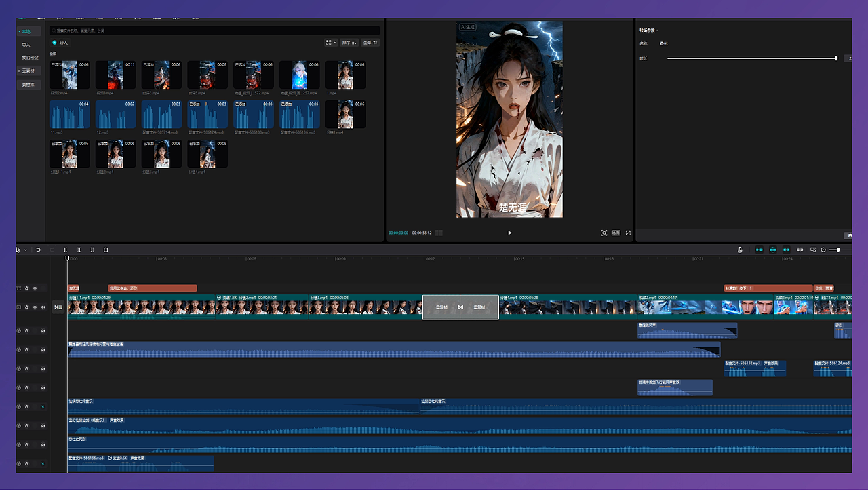This screenshot has height=491, width=868.
Task: Select the 分镜4.mp4 clip on the video track
Action: tap(568, 307)
